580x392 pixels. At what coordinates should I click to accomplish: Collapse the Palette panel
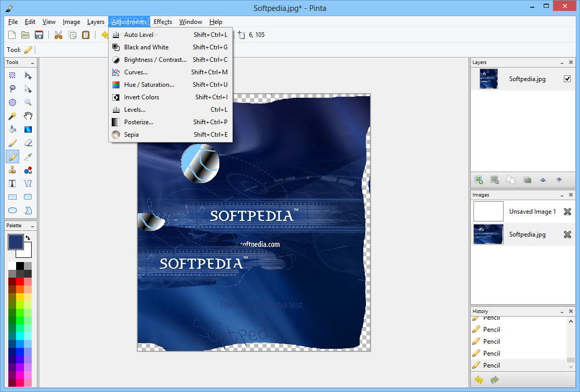pos(33,226)
